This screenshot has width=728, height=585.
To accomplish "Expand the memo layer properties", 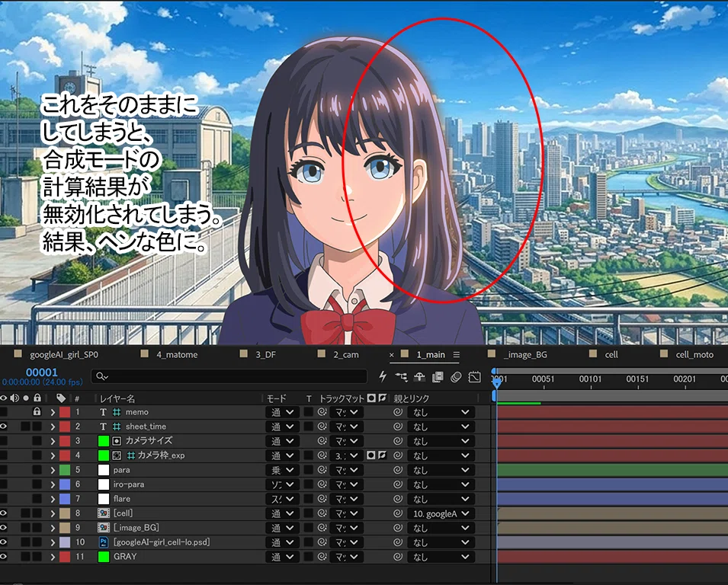I will click(x=53, y=412).
